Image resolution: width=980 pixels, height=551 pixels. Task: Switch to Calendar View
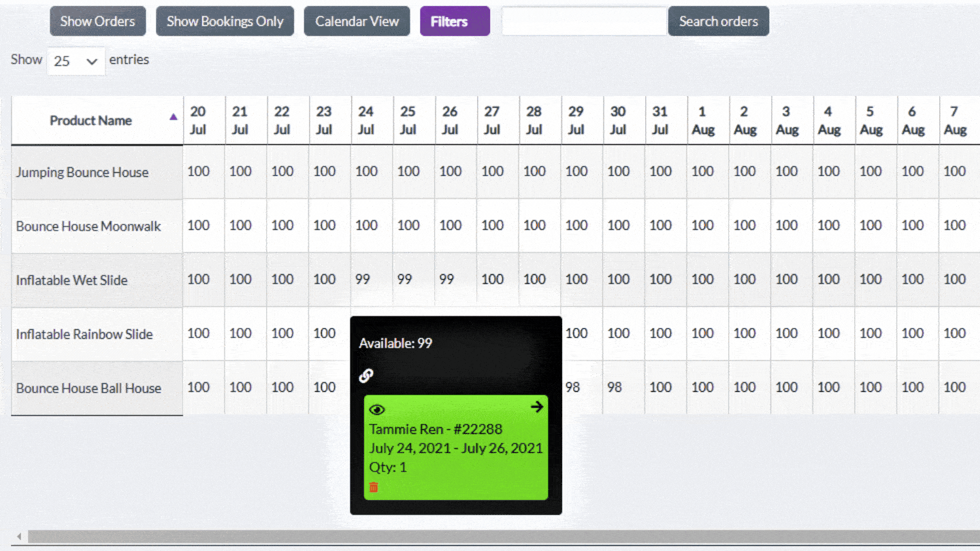[357, 21]
